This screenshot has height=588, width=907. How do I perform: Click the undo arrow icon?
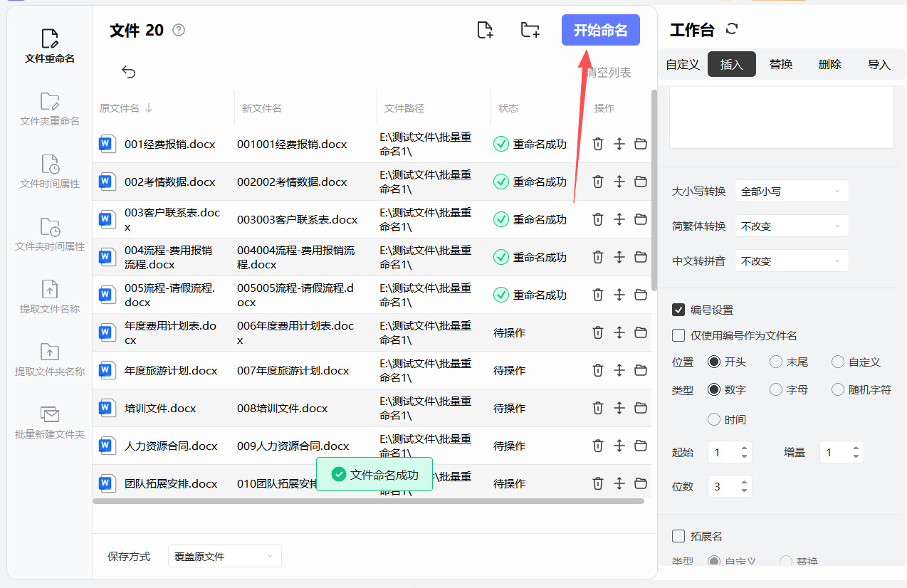(129, 72)
